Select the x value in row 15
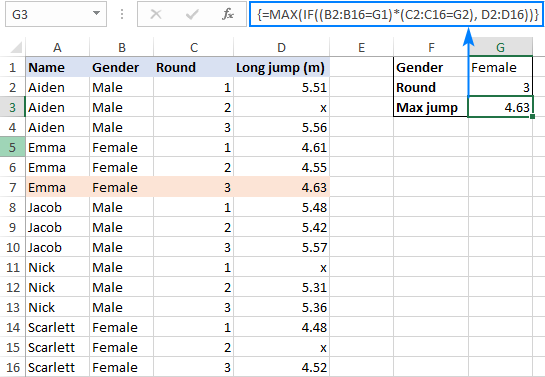This screenshot has height=377, width=545. click(x=281, y=347)
